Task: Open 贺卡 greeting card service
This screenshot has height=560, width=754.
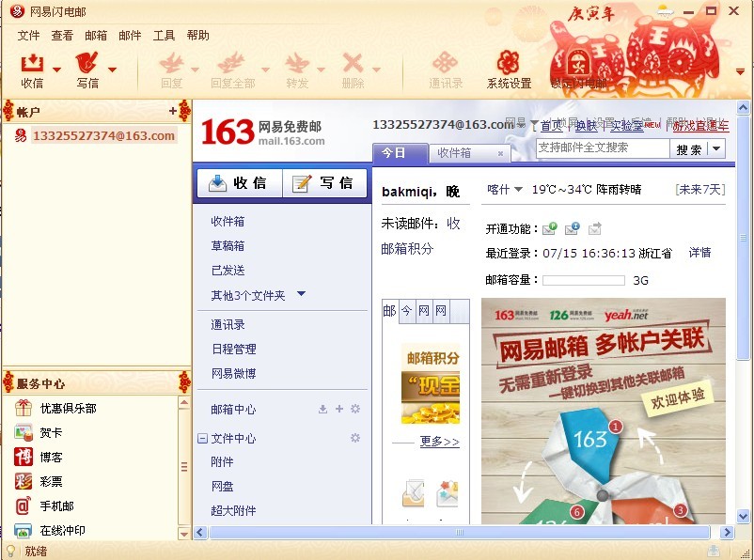Action: click(24, 432)
